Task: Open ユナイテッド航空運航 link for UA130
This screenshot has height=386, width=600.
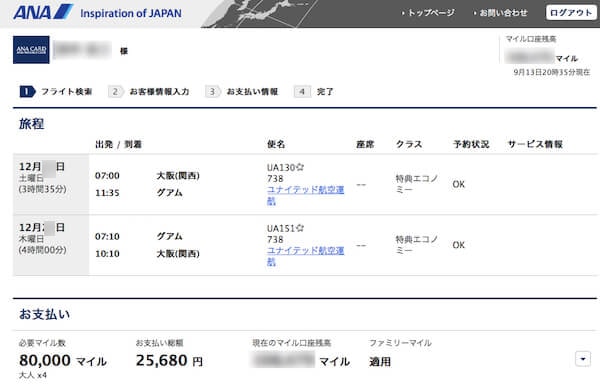Action: [305, 195]
